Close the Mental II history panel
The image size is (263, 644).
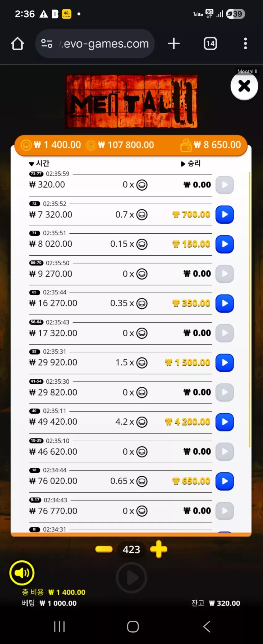point(244,86)
